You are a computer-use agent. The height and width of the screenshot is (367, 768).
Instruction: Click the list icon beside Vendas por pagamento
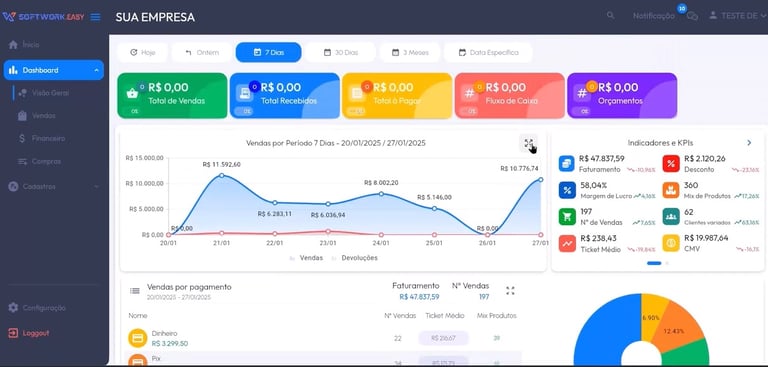point(135,291)
